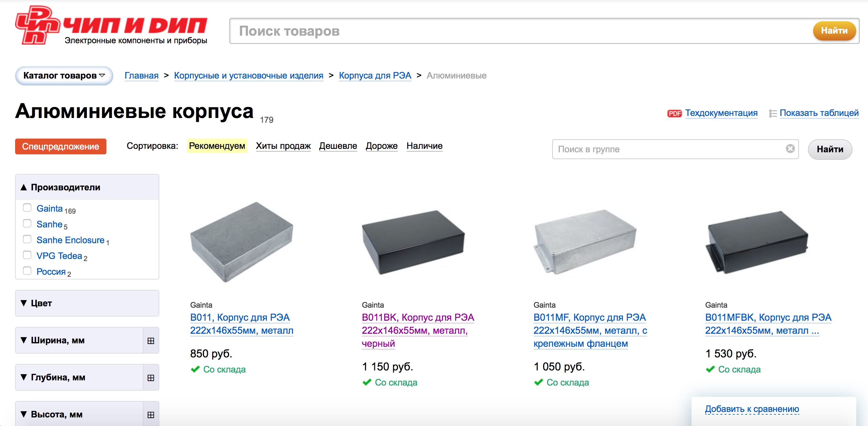The image size is (868, 426).
Task: Click the orange Найти search button
Action: tap(834, 31)
